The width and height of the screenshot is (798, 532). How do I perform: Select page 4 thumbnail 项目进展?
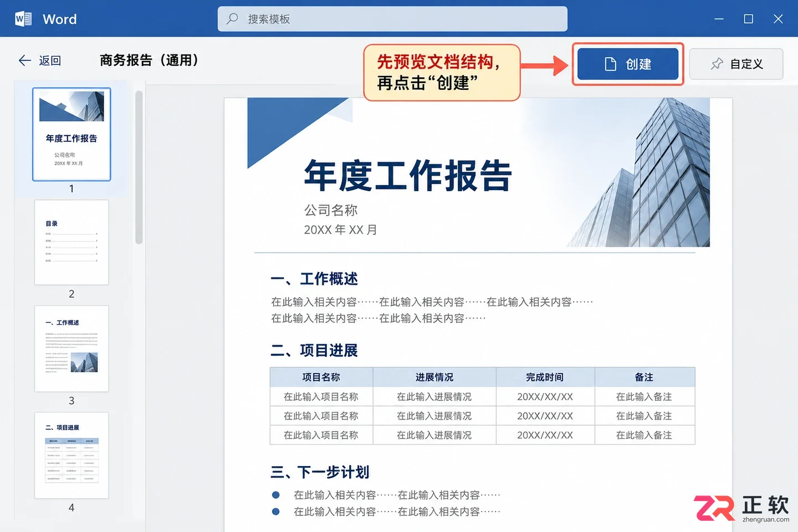(x=71, y=455)
